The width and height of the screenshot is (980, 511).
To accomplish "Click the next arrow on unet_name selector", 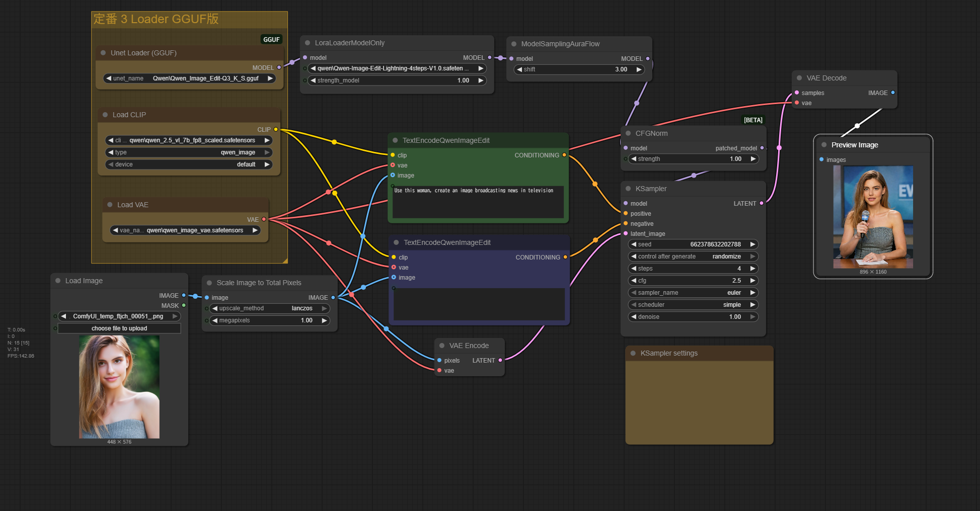I will (270, 78).
